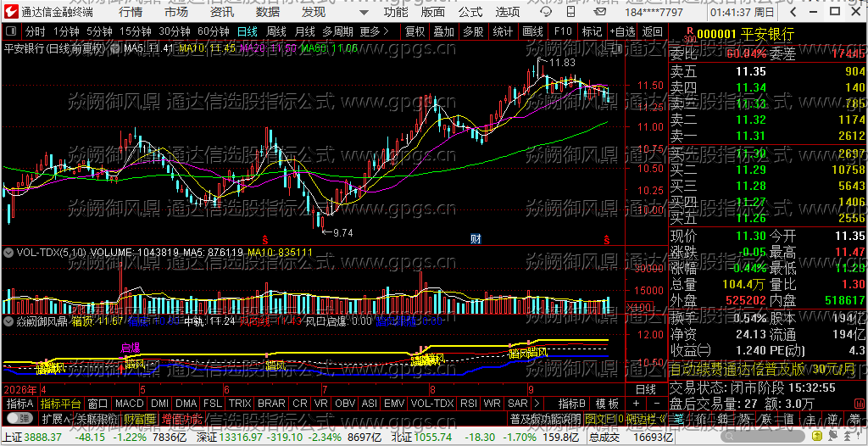Open the 关联报价 tab
Screen dimensions: 868x446
pos(97,418)
